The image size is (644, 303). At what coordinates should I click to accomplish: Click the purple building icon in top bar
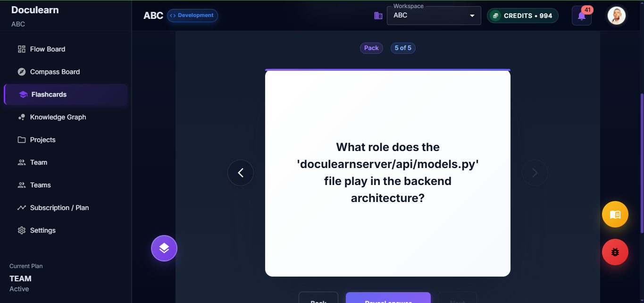pyautogui.click(x=378, y=15)
